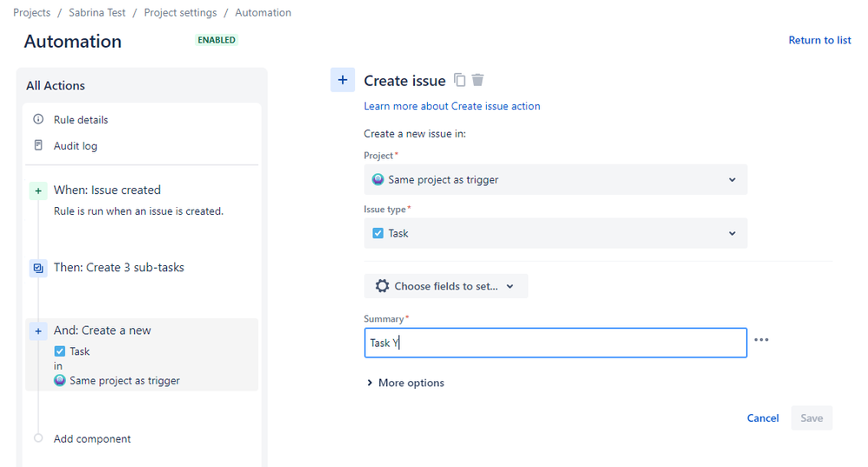
Task: Click "Rule is run when an issue is created." text
Action: [x=138, y=210]
